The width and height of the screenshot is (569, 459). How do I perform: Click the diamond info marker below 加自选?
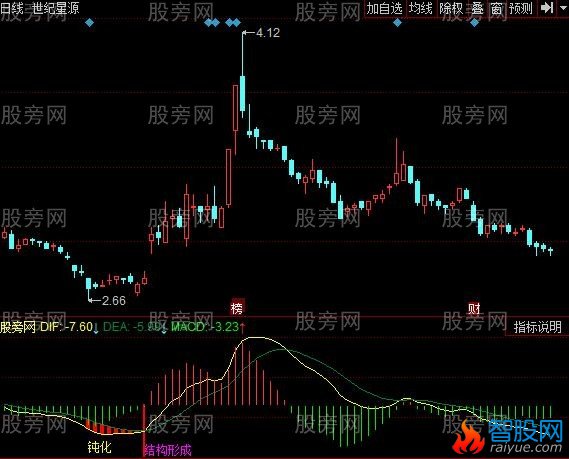397,23
